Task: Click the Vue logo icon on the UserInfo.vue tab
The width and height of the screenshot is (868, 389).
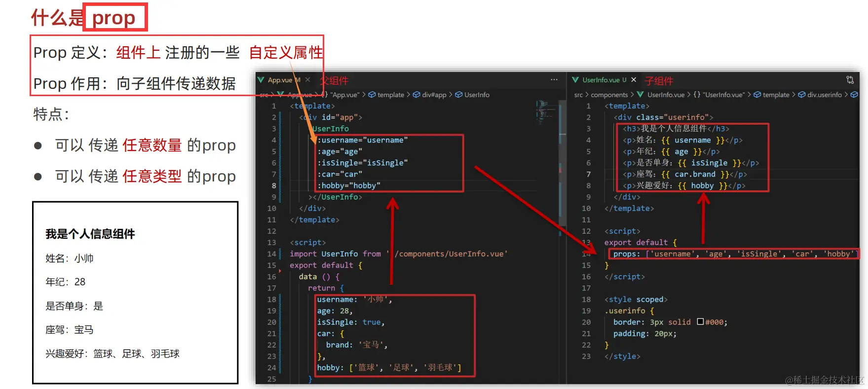Action: pyautogui.click(x=575, y=79)
